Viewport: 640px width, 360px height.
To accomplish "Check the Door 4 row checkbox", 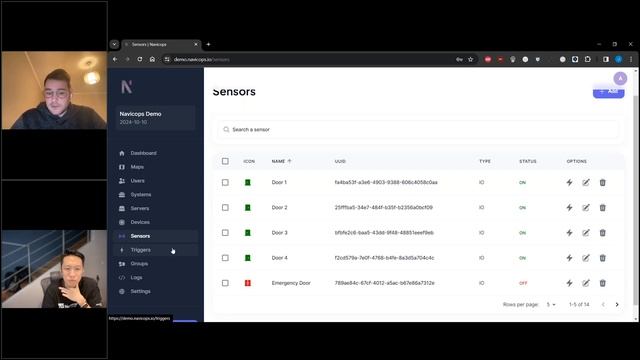I will tap(225, 258).
